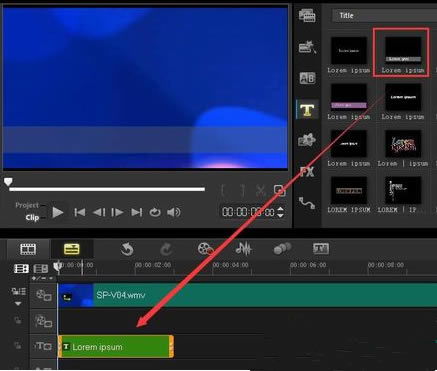
Task: Click the preview scrubber handle
Action: (8, 182)
